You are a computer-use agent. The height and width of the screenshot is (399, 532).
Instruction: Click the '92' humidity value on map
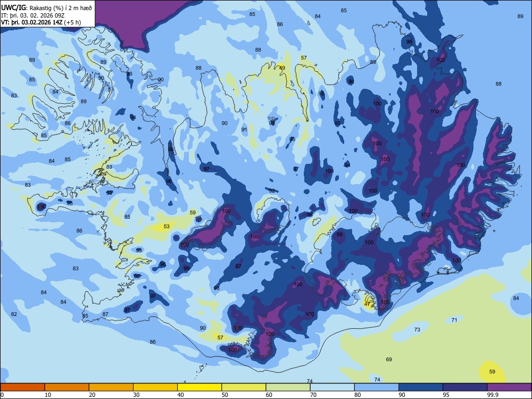click(x=272, y=190)
